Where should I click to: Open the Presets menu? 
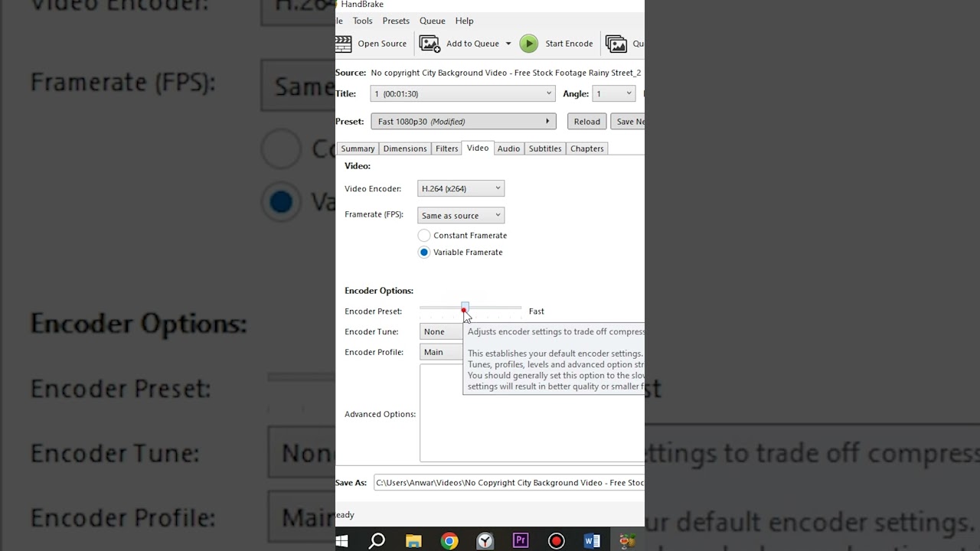(396, 21)
